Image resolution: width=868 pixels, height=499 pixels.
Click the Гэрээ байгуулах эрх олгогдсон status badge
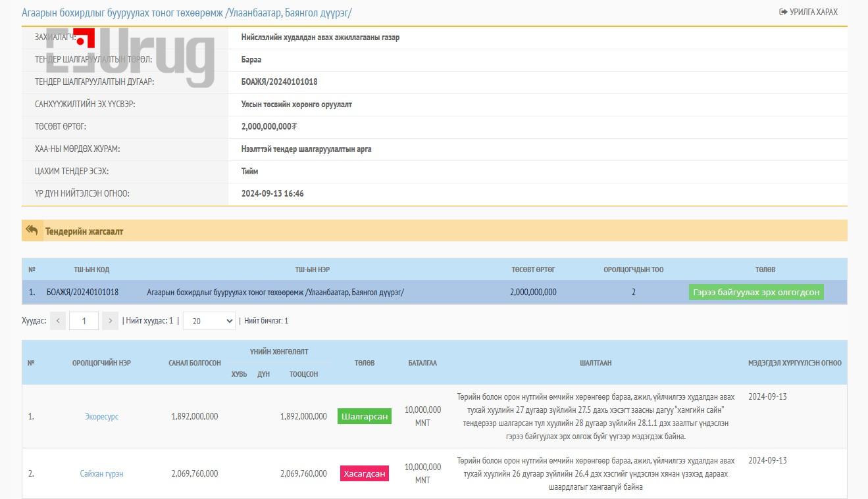pyautogui.click(x=756, y=292)
